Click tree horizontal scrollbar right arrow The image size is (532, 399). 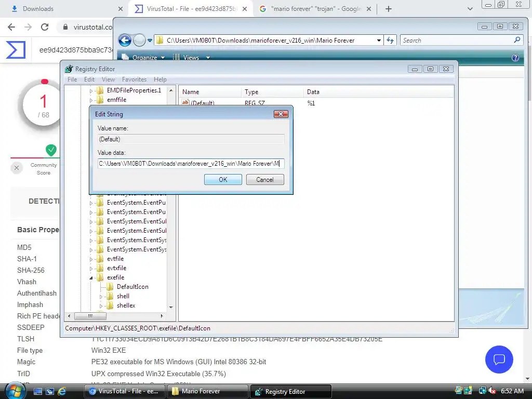point(162,316)
